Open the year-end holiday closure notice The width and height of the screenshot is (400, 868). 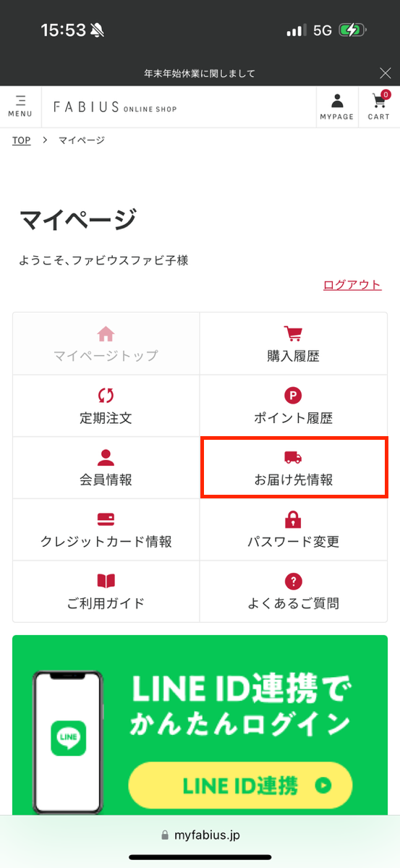pos(200,74)
